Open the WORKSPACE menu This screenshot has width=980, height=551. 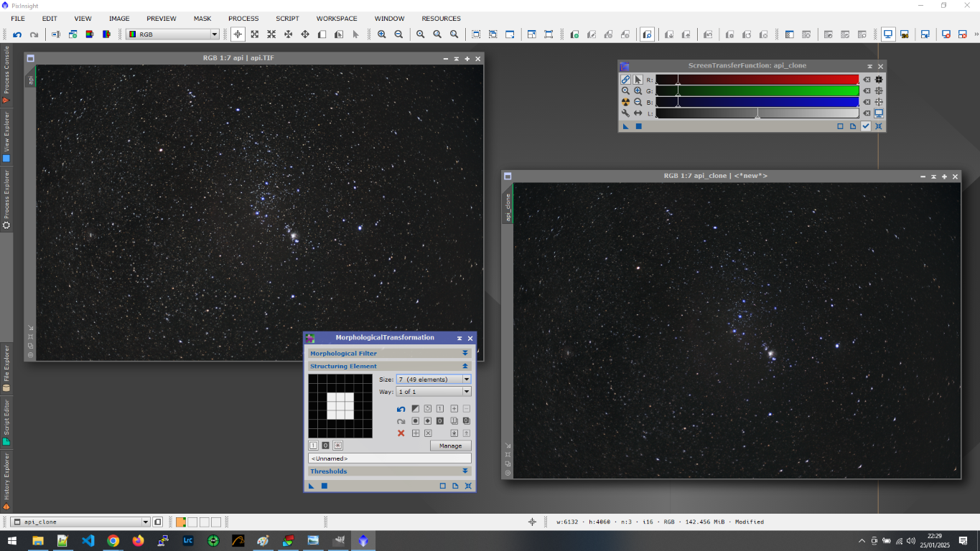point(337,18)
